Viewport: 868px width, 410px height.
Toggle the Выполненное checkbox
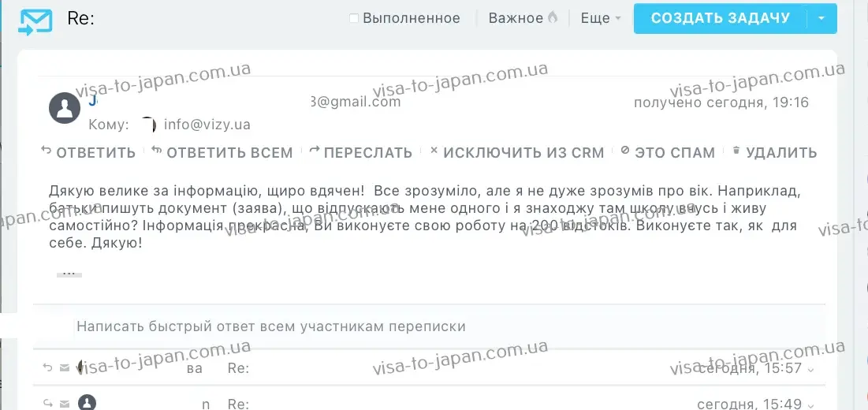(x=354, y=18)
